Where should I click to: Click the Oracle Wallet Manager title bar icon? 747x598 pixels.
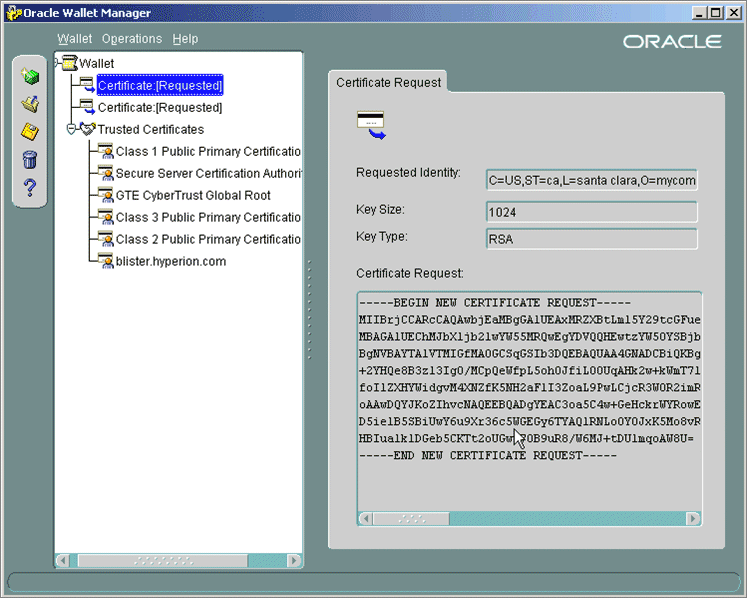coord(14,12)
